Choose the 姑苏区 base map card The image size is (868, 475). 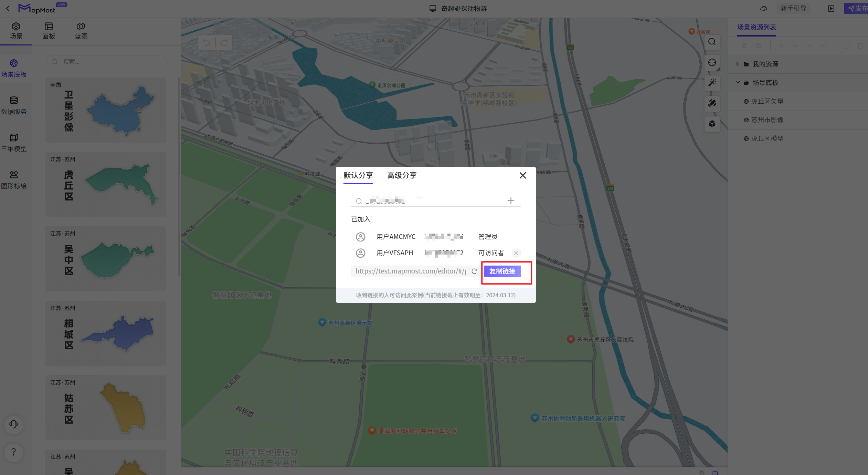click(106, 407)
